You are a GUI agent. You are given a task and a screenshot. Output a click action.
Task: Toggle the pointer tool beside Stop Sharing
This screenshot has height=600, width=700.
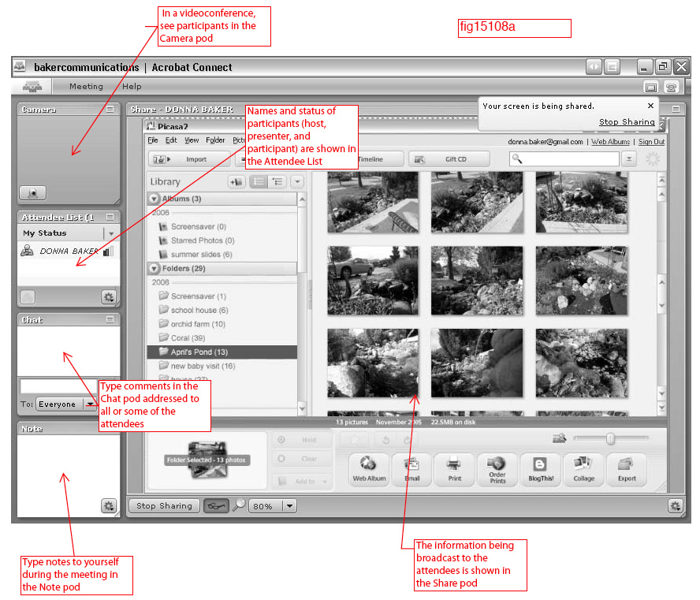click(215, 506)
